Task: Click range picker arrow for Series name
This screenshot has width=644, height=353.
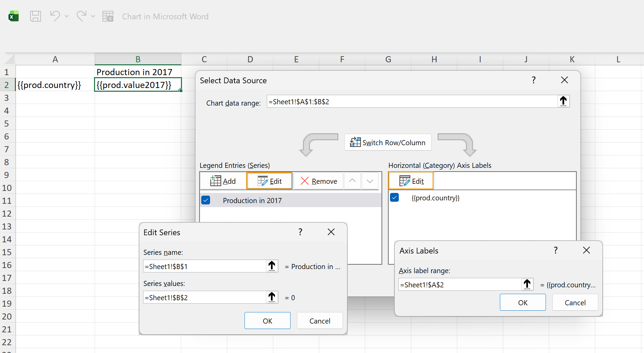Action: tap(272, 266)
